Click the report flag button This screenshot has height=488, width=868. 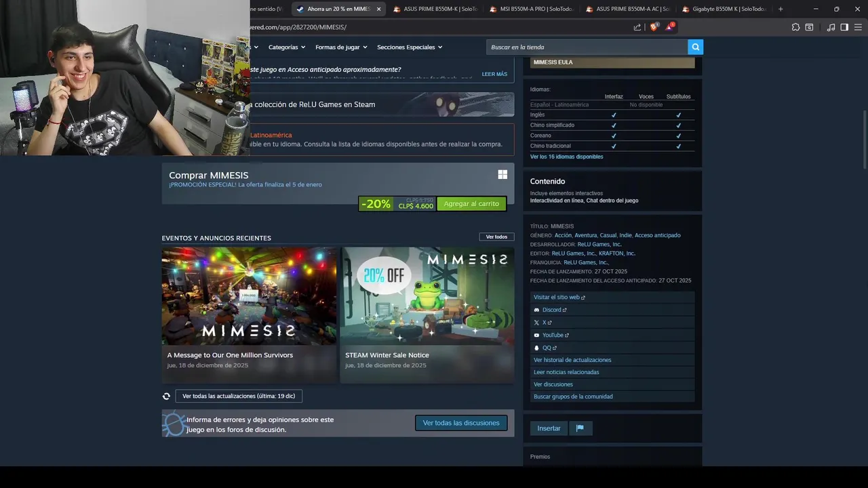tap(580, 428)
